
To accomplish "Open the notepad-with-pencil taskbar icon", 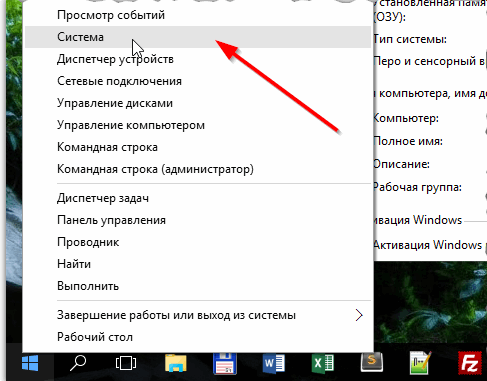I will tap(420, 363).
